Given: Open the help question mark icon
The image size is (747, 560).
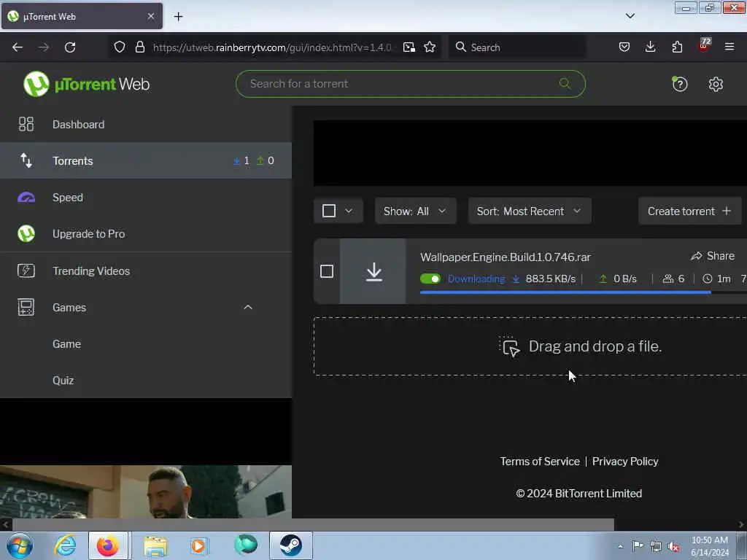Looking at the screenshot, I should pos(679,85).
